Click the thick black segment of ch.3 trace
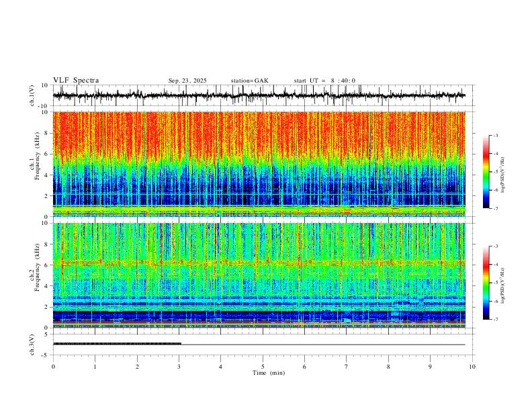This screenshot has height=411, width=532. tap(117, 344)
